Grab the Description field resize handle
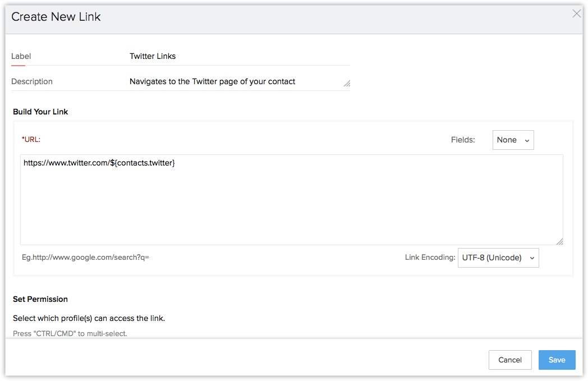 click(347, 84)
